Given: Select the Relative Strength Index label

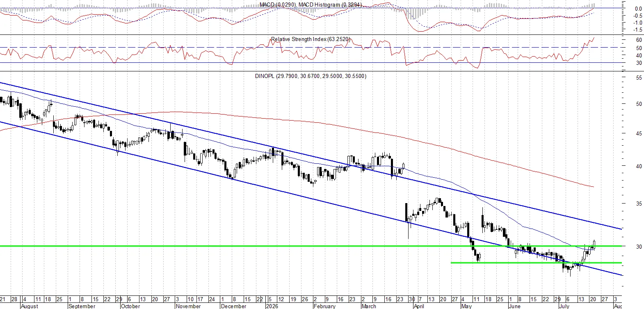Looking at the screenshot, I should pos(311,39).
